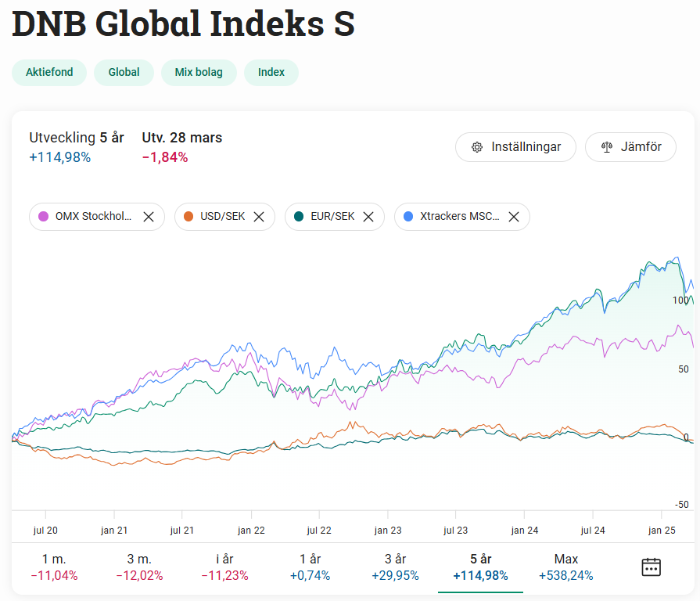Image resolution: width=700 pixels, height=601 pixels.
Task: Remove the Xtrackers MSCI comparison with X
Action: (x=514, y=217)
